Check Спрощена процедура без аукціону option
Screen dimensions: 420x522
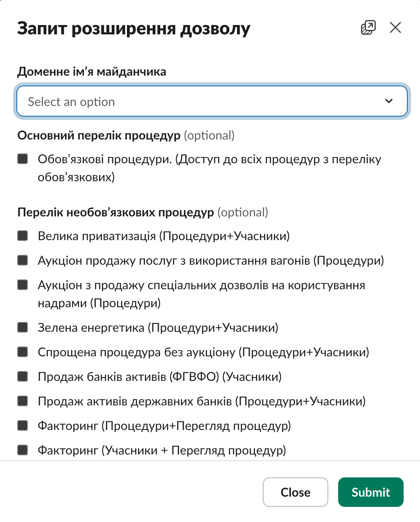point(23,352)
